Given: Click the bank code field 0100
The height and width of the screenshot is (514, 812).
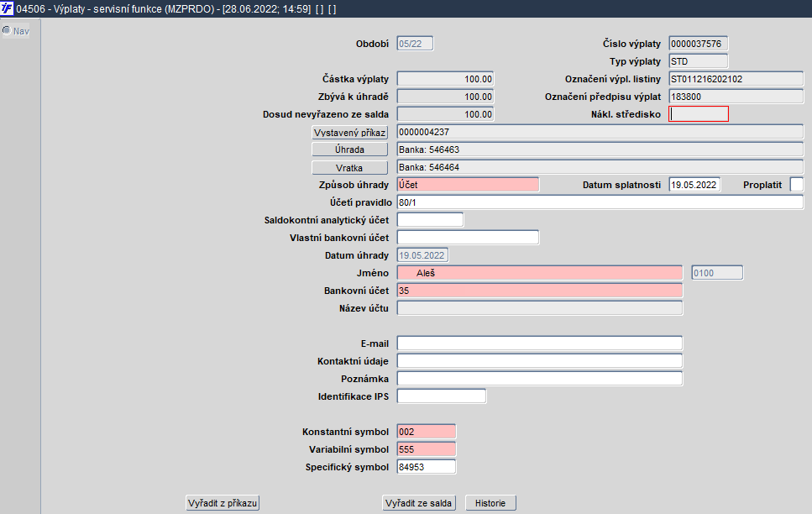Looking at the screenshot, I should (717, 273).
